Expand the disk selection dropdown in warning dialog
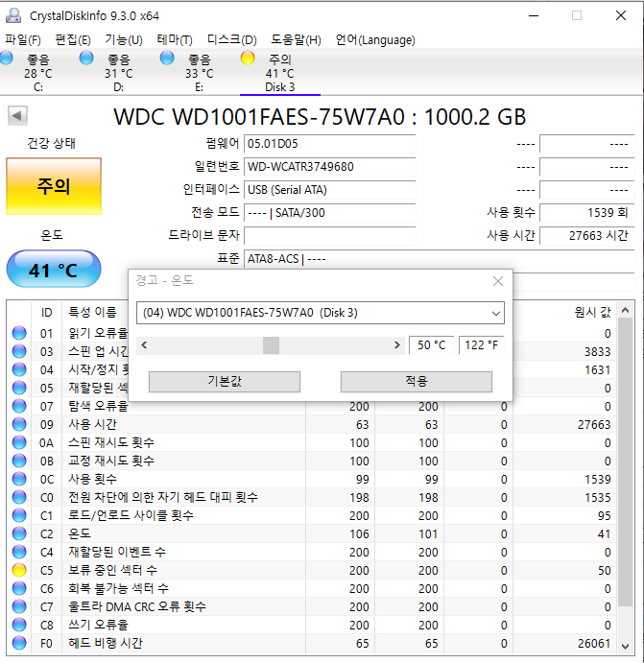 (x=495, y=314)
